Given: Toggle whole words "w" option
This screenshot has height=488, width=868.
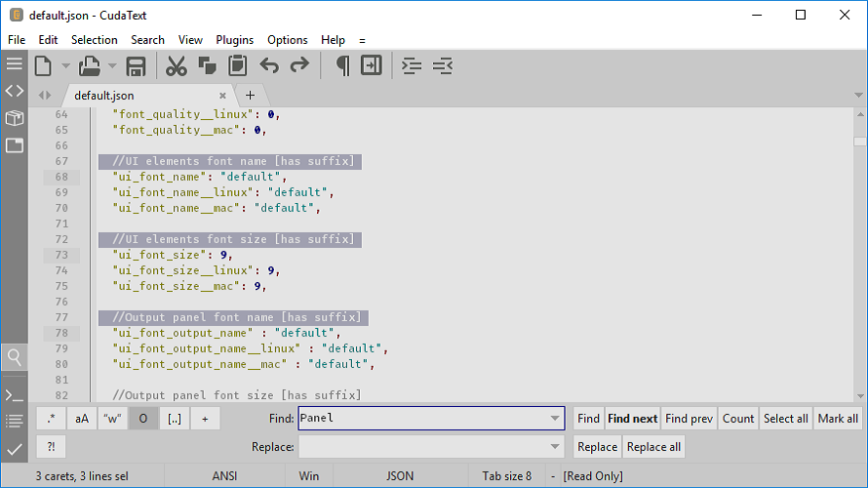Looking at the screenshot, I should coord(112,419).
